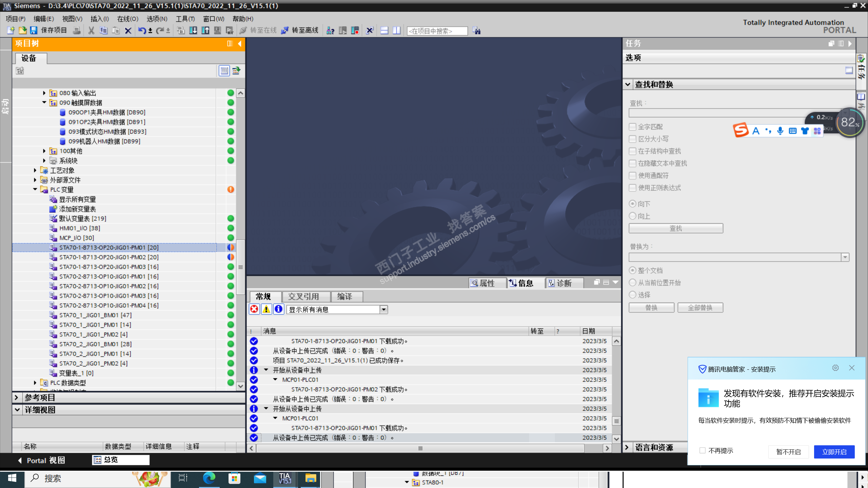Click the download to device icon
The image size is (868, 488).
(x=193, y=30)
